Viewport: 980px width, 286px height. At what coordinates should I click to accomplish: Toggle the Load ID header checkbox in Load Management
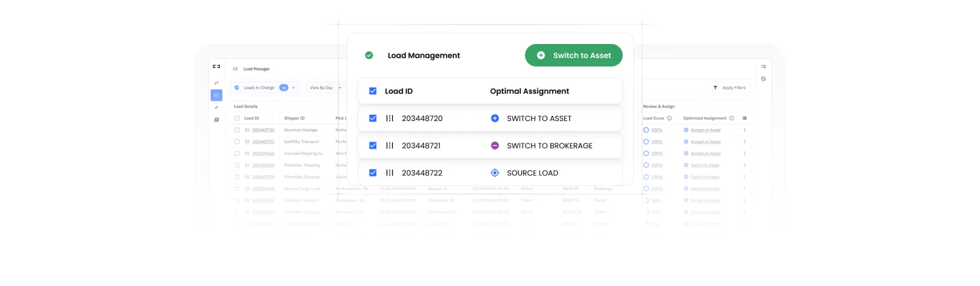coord(373,91)
